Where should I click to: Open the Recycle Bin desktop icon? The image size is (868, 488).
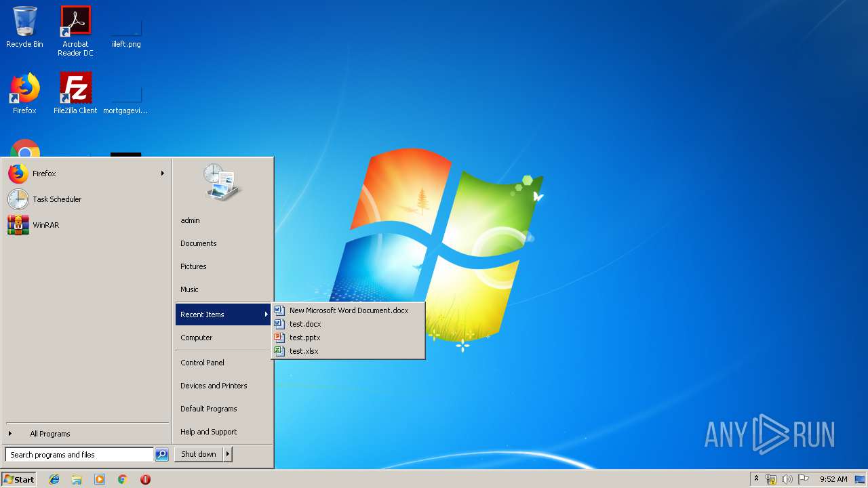(x=24, y=28)
